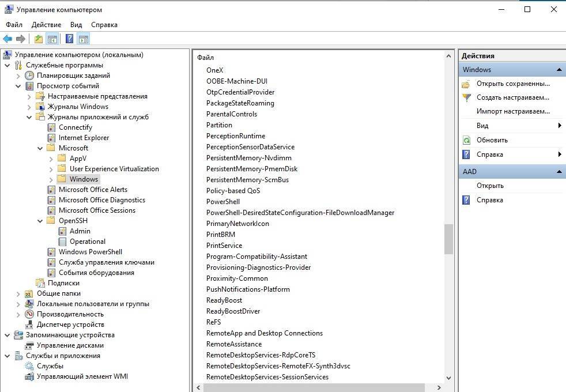The height and width of the screenshot is (392, 566).
Task: Click Открыть in the AAD actions
Action: pos(490,186)
